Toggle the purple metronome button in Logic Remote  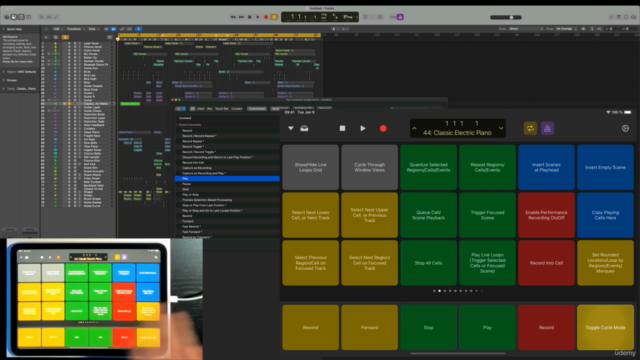pyautogui.click(x=547, y=128)
